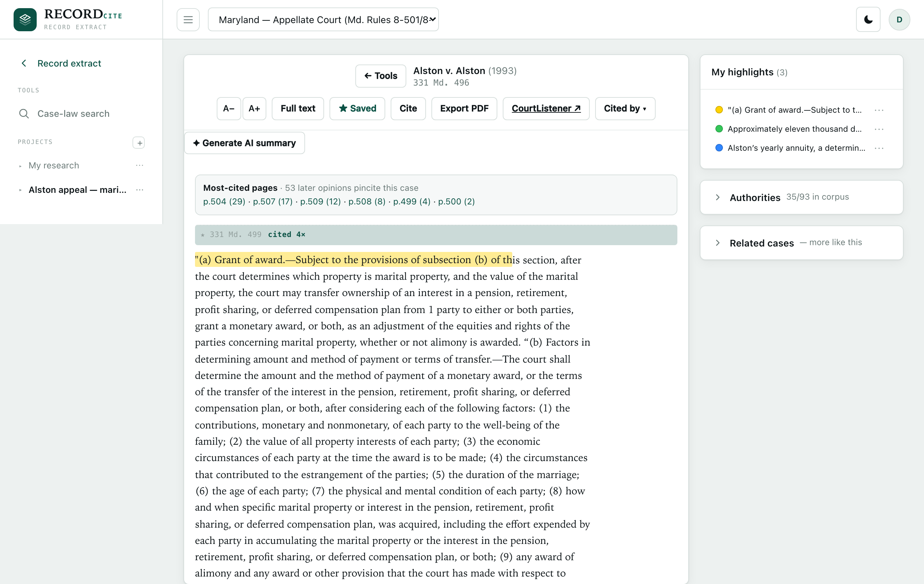The height and width of the screenshot is (584, 924).
Task: Open the CourtListener external link
Action: tap(546, 109)
